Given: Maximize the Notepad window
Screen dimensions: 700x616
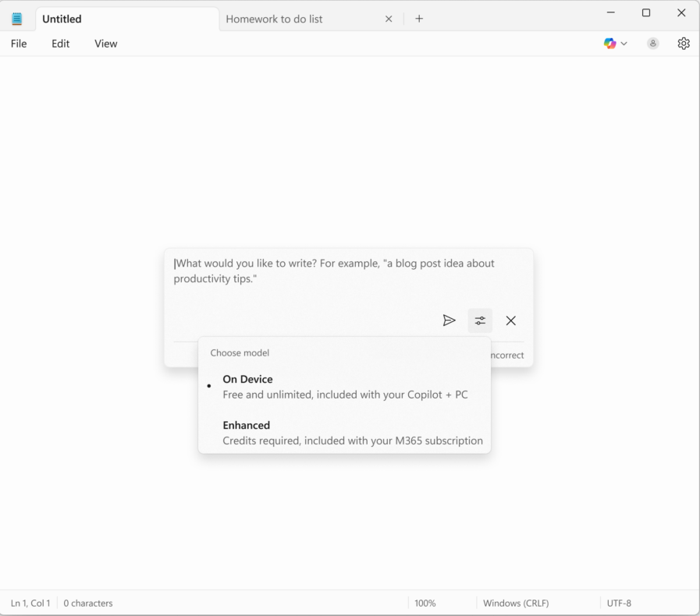Looking at the screenshot, I should tap(646, 12).
